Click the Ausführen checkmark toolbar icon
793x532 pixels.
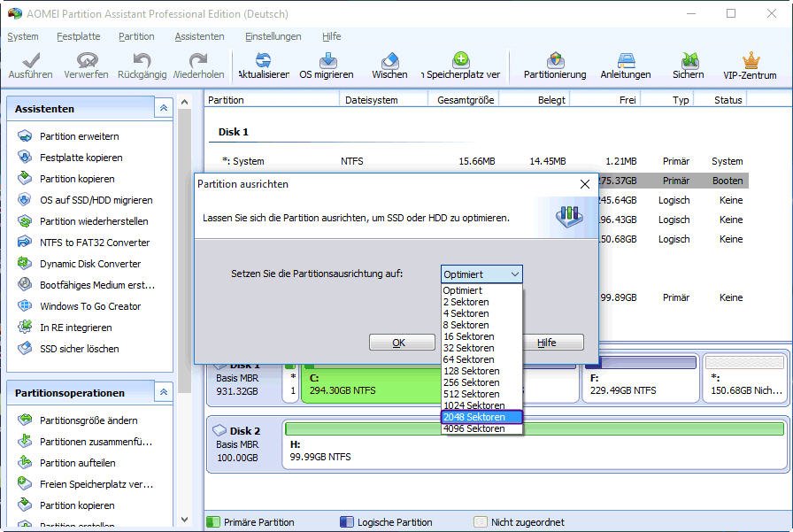tap(30, 61)
